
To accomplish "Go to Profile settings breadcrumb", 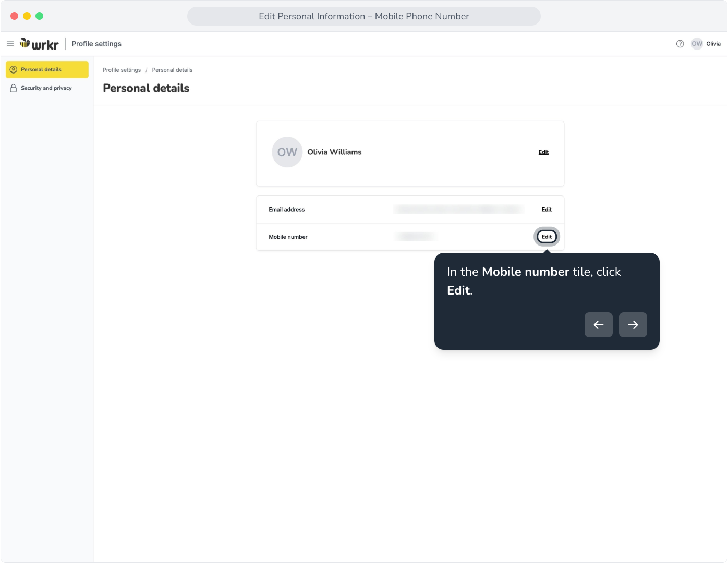I will [x=122, y=70].
